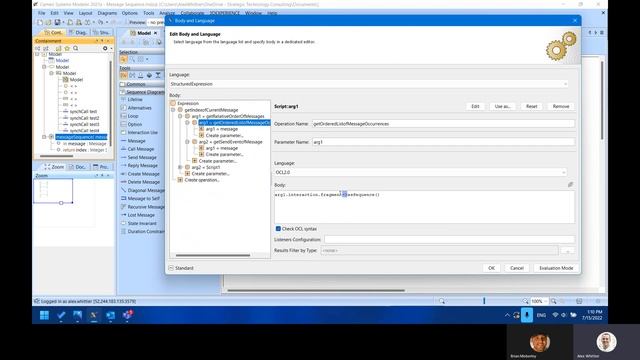
Task: Pick the Loop fragment tool
Action: click(x=129, y=116)
